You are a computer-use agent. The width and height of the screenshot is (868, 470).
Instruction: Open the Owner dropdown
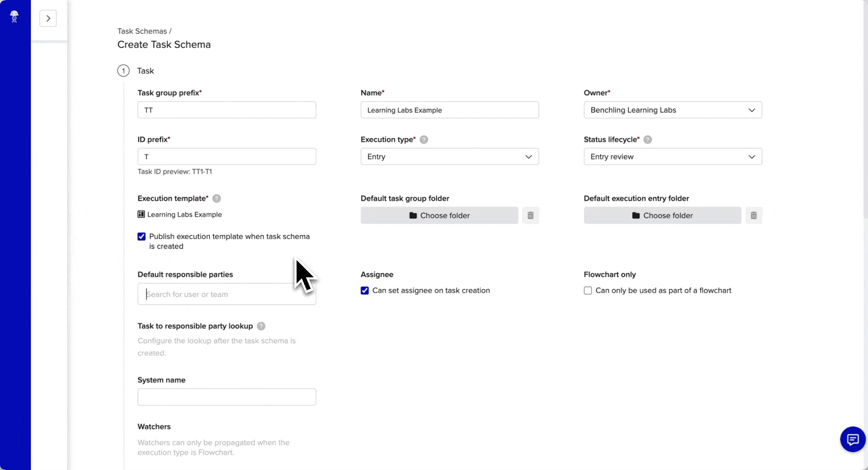672,110
